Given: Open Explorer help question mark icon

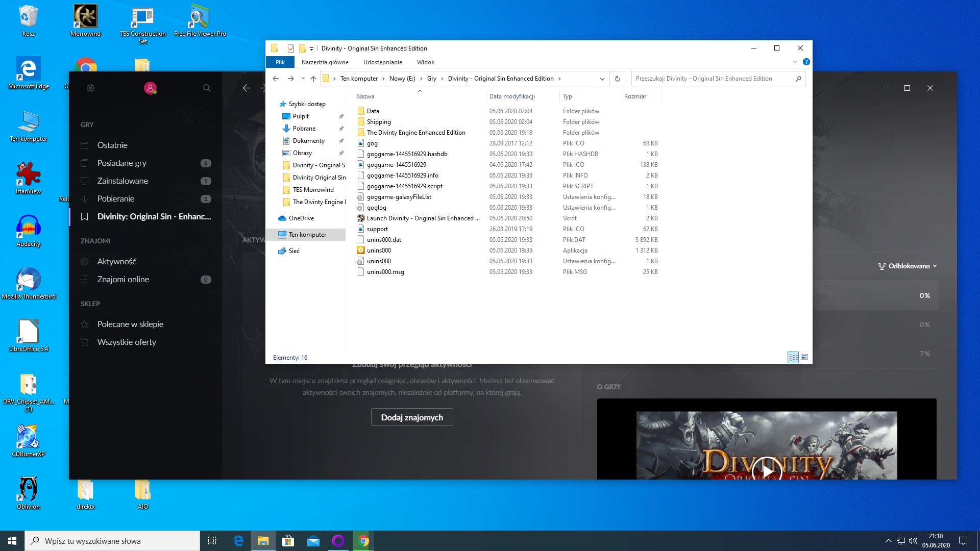Looking at the screenshot, I should point(806,62).
